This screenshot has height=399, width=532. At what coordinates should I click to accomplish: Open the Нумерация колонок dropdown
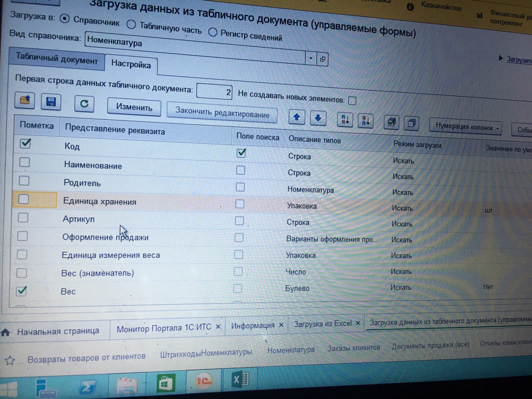click(465, 127)
